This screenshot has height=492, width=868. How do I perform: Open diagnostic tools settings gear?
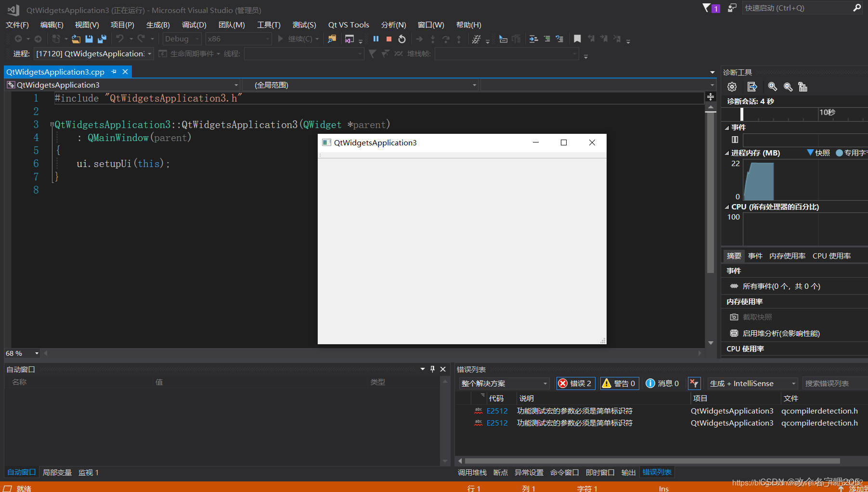pos(732,87)
